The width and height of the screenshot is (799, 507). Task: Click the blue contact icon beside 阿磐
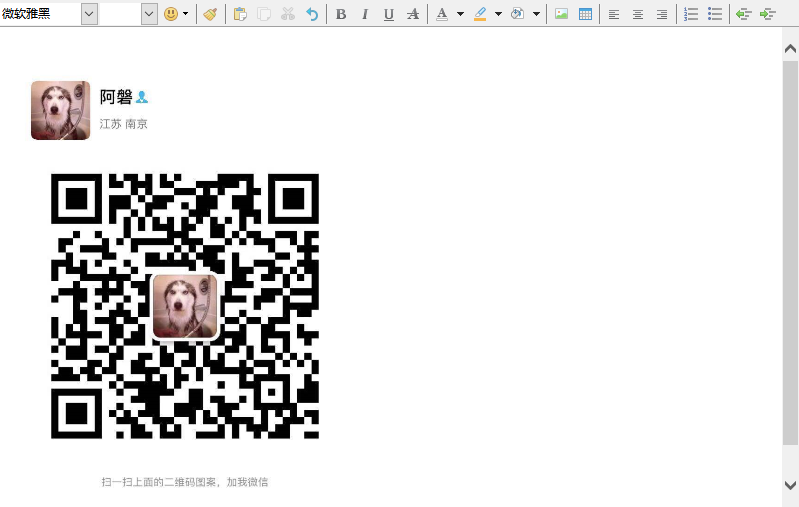(x=142, y=97)
